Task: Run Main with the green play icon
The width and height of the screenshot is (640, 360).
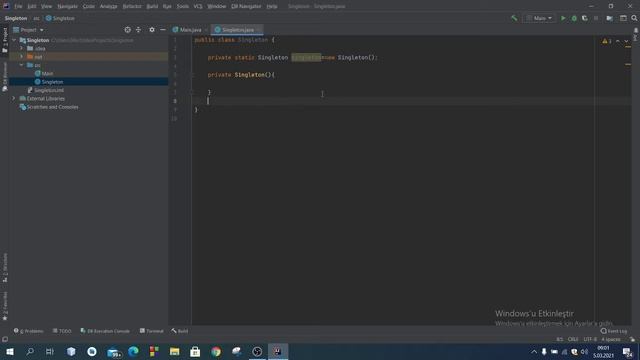Action: pos(563,18)
